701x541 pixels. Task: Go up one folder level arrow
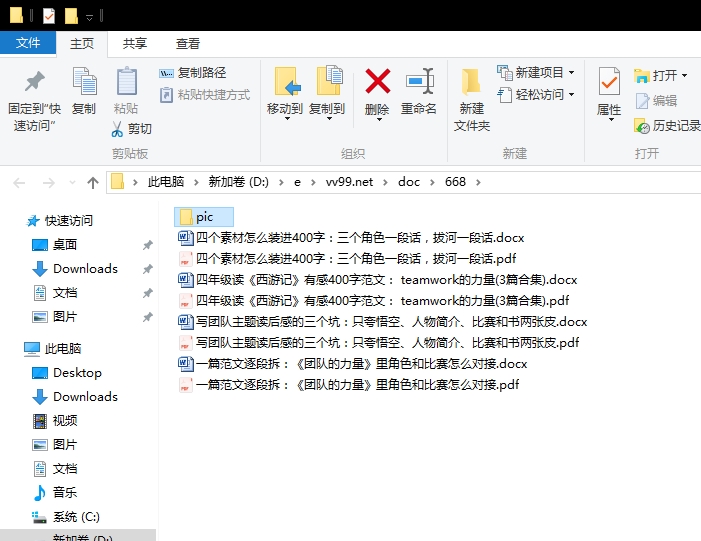tap(93, 182)
